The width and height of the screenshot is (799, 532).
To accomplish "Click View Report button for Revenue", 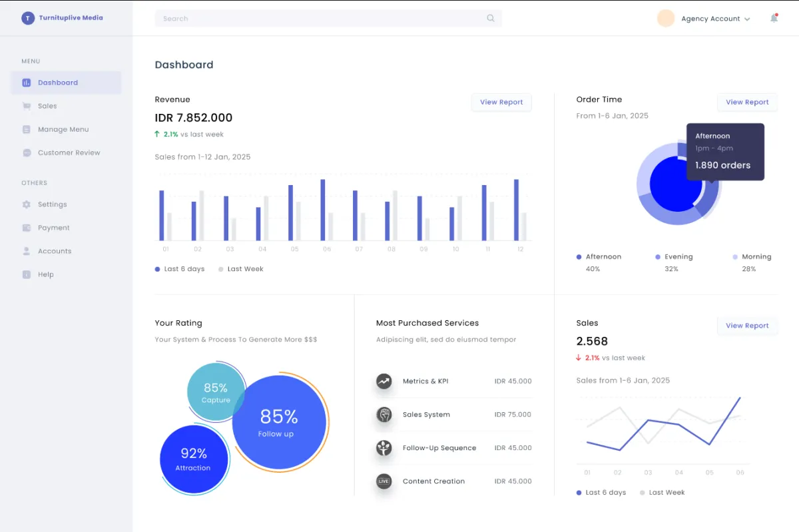I will [x=501, y=102].
